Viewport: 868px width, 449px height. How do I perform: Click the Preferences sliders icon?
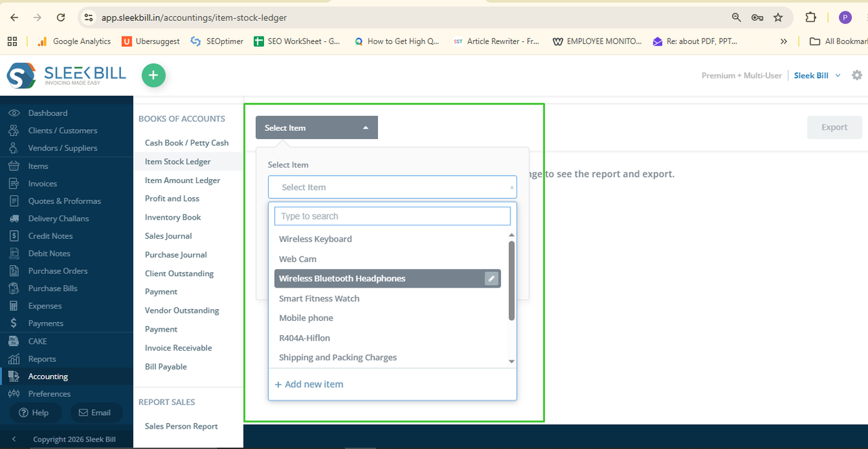tap(14, 393)
